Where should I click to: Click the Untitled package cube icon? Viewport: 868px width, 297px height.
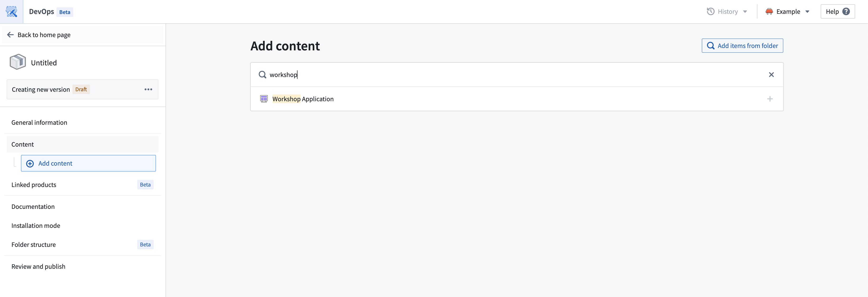click(17, 62)
